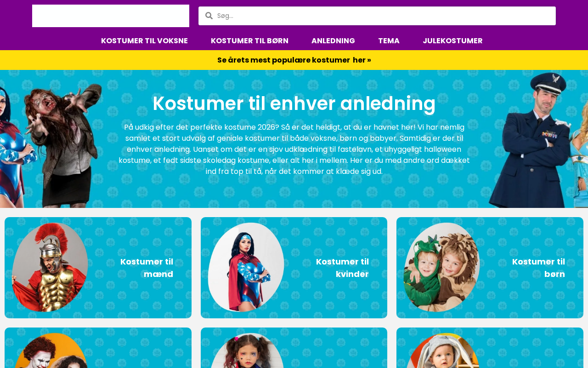The width and height of the screenshot is (588, 368).
Task: Click the clown costume thumbnail
Action: pyautogui.click(x=50, y=351)
